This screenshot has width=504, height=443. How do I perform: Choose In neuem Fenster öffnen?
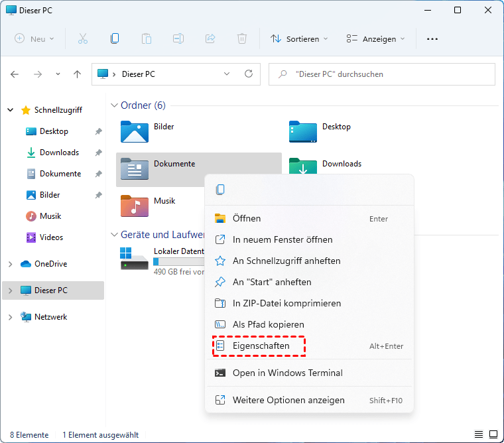(x=309, y=239)
